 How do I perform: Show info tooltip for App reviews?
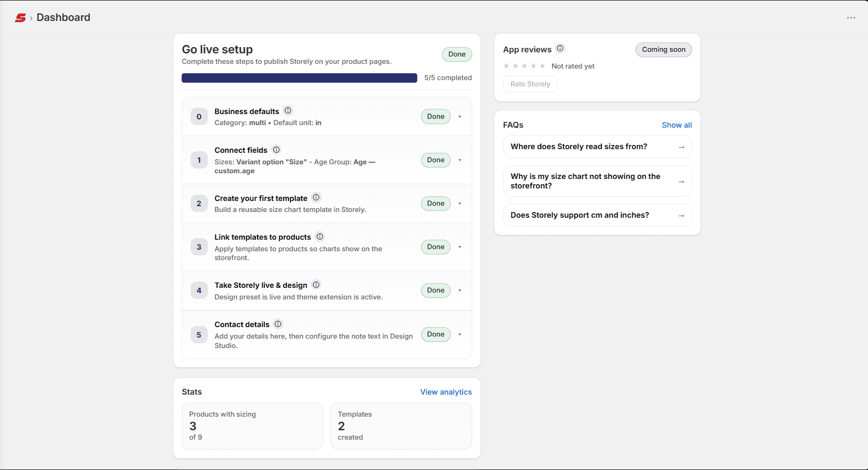tap(560, 48)
